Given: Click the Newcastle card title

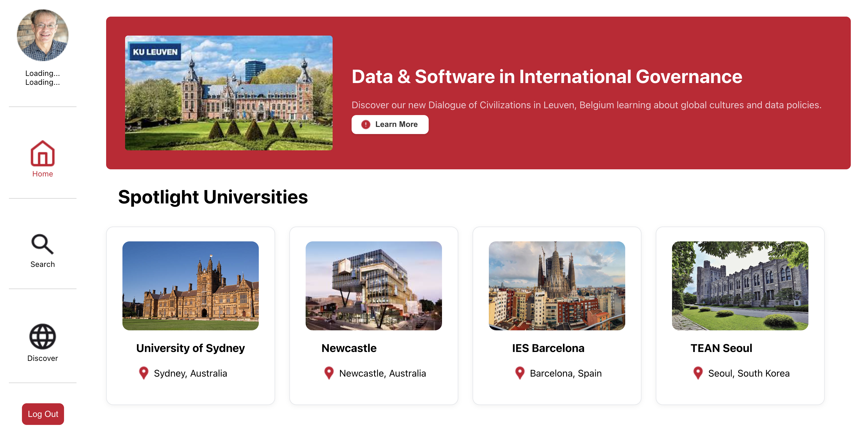Looking at the screenshot, I should tap(349, 348).
